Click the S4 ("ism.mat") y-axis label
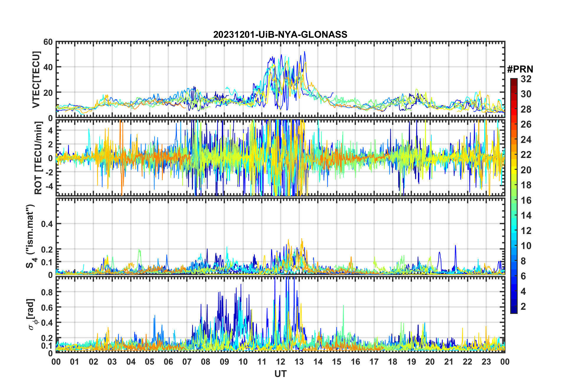The image size is (561, 392). point(31,236)
